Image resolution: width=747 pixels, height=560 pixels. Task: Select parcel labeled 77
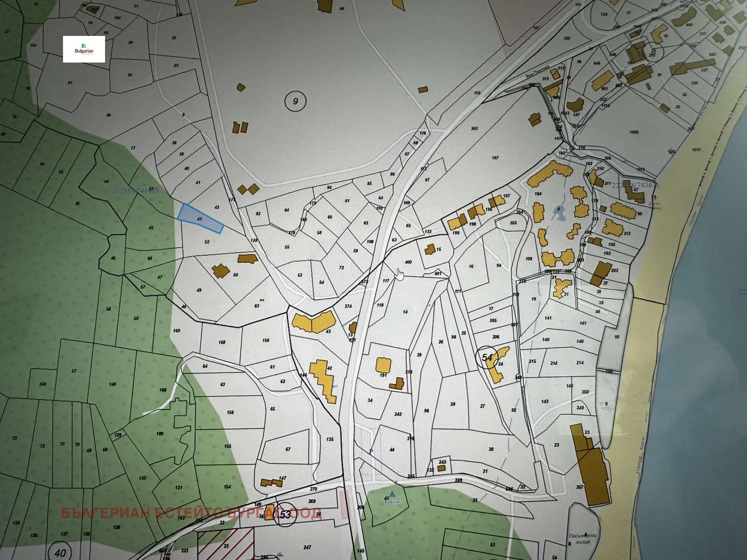133,148
